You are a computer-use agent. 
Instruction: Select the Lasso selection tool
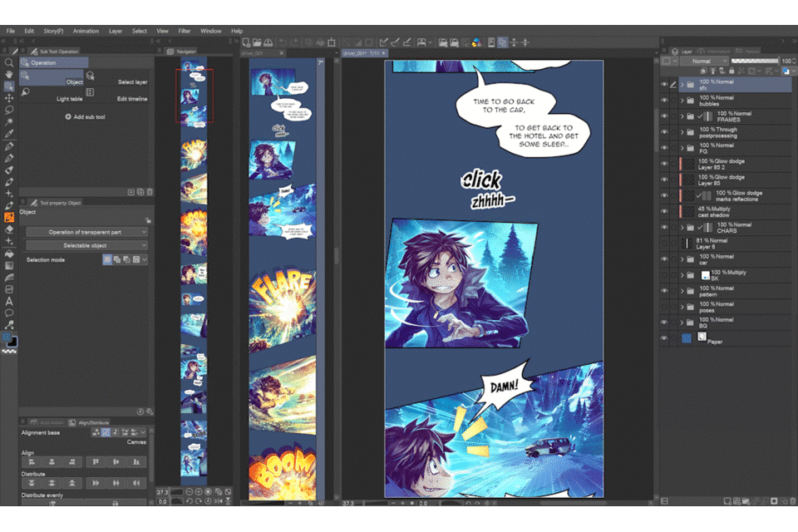[x=8, y=110]
